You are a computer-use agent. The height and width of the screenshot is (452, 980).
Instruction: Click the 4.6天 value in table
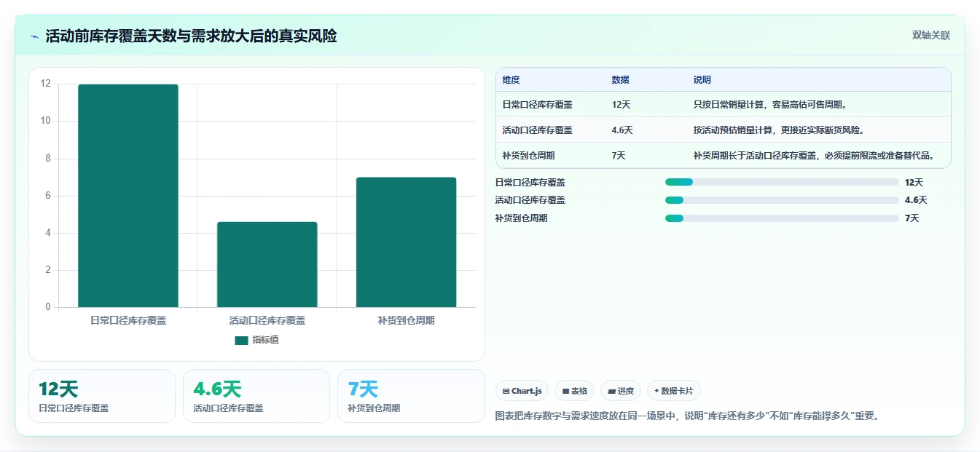pyautogui.click(x=622, y=130)
